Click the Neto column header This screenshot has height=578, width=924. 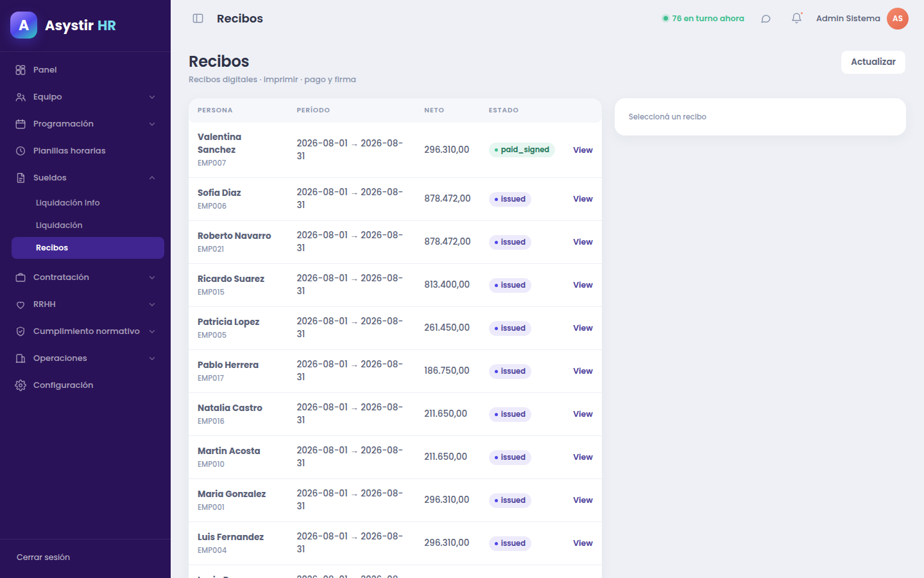pyautogui.click(x=434, y=110)
